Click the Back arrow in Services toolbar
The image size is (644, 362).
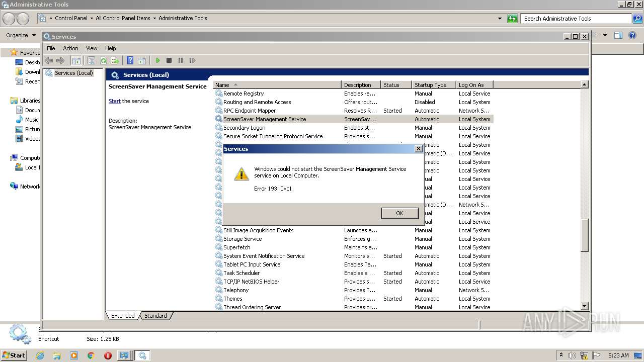49,60
